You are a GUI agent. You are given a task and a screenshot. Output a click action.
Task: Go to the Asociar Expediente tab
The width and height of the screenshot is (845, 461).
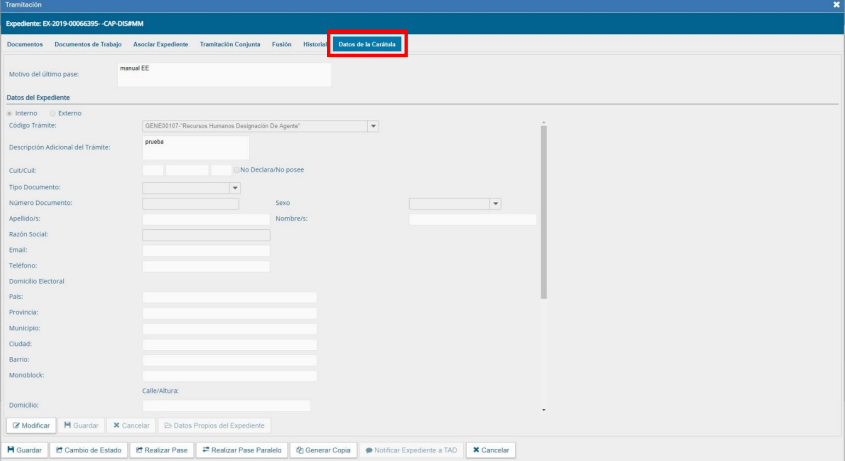[160, 44]
